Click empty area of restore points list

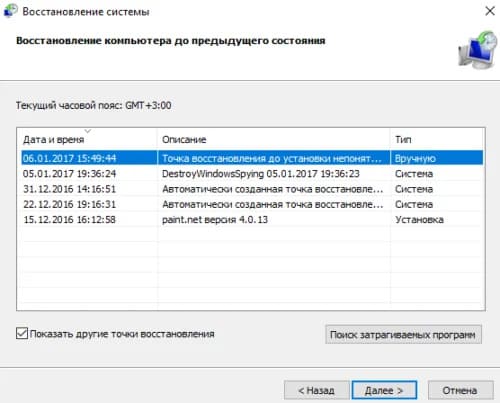(252, 268)
